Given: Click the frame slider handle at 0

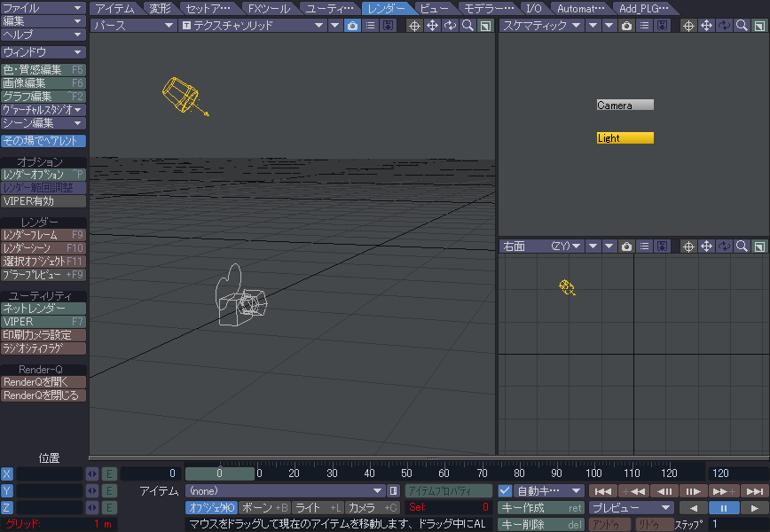Looking at the screenshot, I should pyautogui.click(x=220, y=473).
